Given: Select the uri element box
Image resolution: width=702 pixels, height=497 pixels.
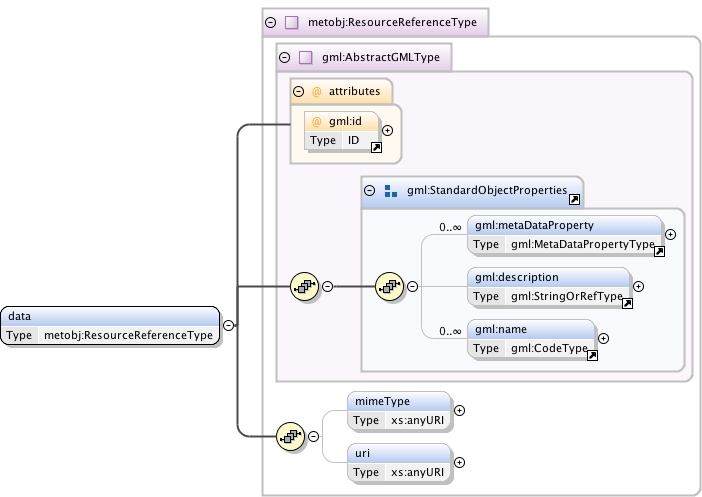Looking at the screenshot, I should click(399, 463).
